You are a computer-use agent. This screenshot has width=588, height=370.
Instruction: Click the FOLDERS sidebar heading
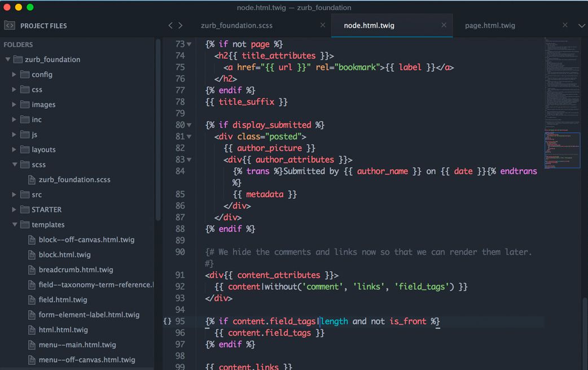[18, 44]
